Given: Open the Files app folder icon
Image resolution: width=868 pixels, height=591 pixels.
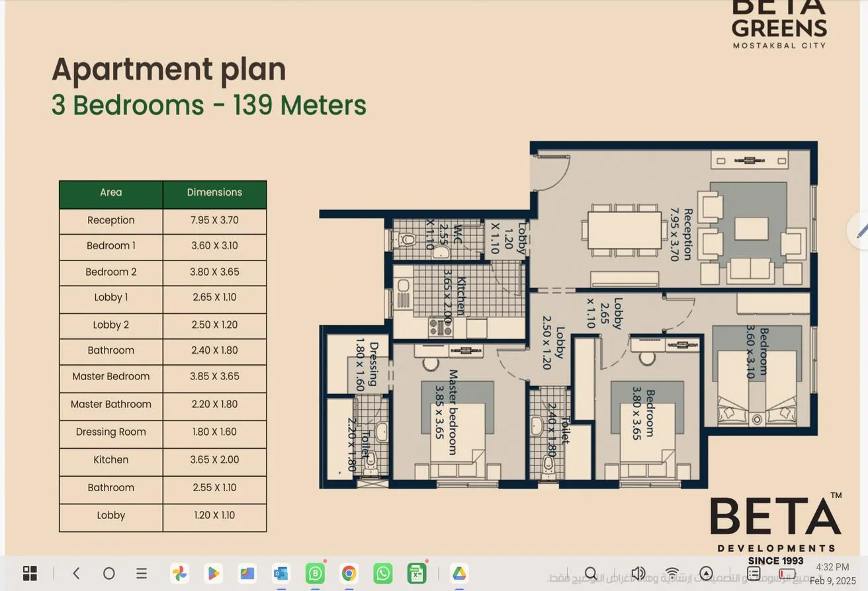Looking at the screenshot, I should (247, 573).
